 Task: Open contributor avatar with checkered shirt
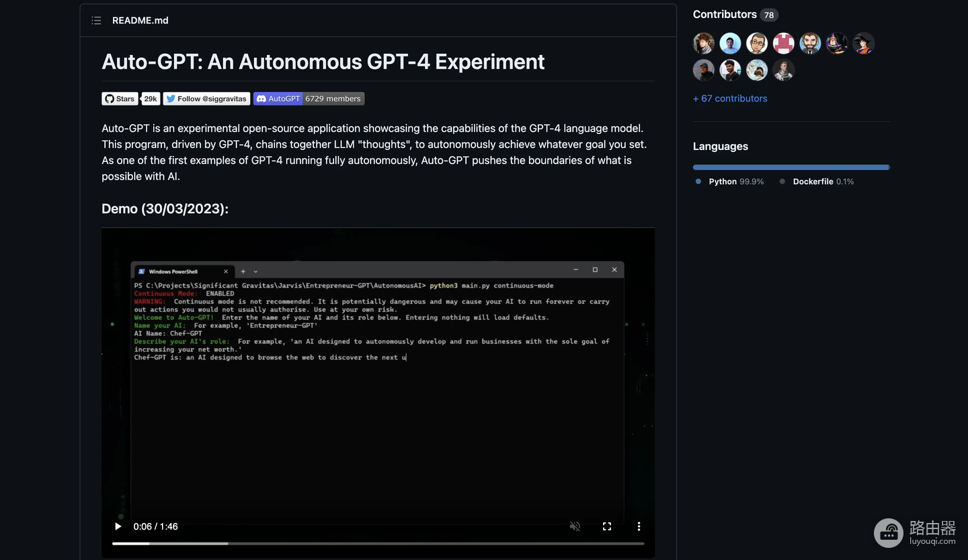click(x=704, y=44)
